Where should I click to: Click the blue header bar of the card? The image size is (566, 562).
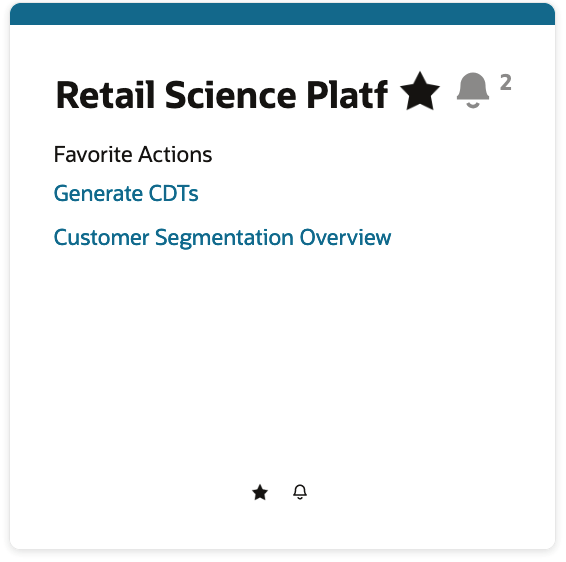coord(282,14)
